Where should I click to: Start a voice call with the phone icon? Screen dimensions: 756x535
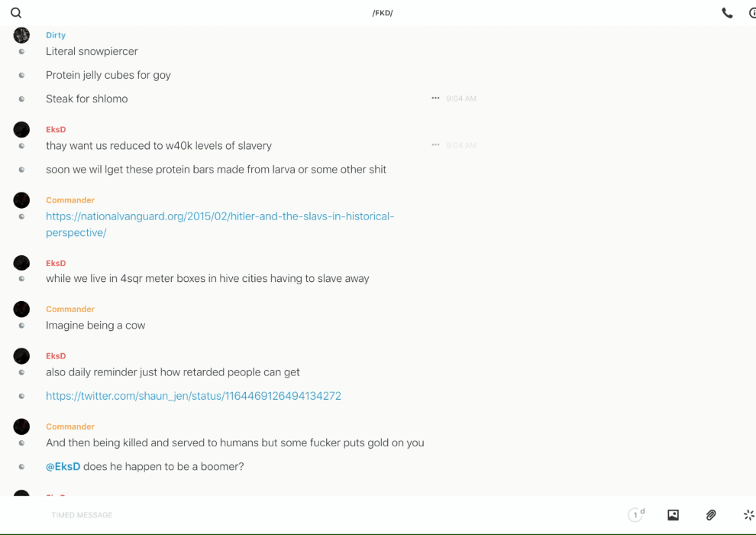(x=727, y=13)
